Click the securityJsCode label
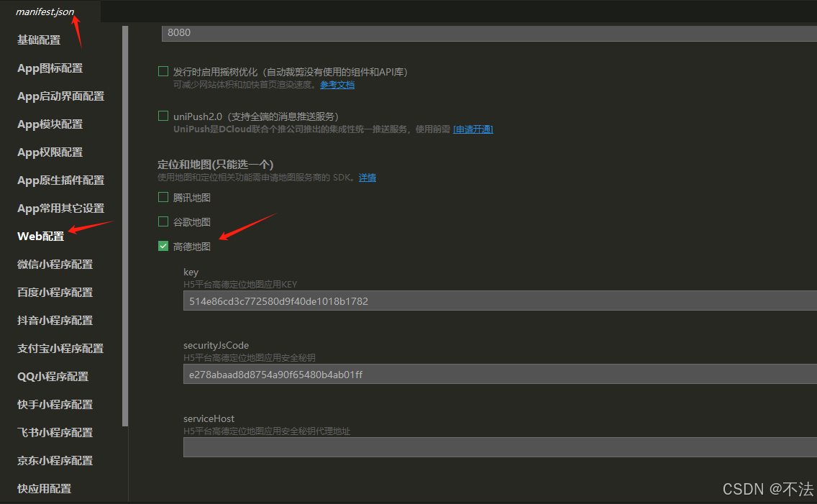817x504 pixels. [216, 345]
